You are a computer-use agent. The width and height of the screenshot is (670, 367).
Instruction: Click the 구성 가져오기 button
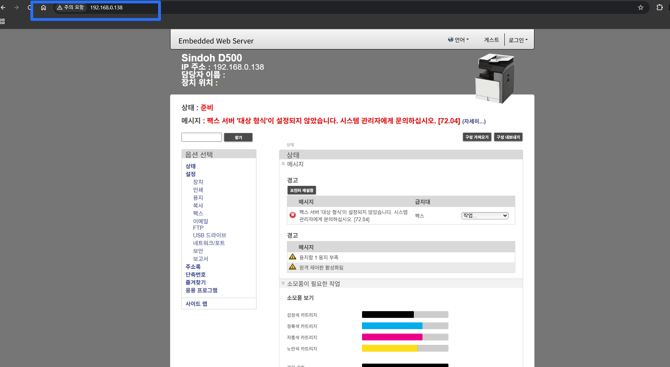tap(477, 137)
